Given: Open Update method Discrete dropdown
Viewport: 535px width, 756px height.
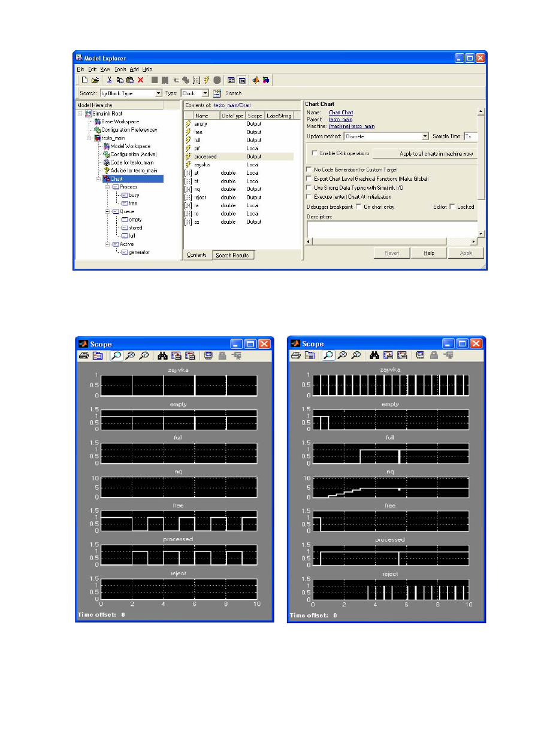Looking at the screenshot, I should pos(425,136).
